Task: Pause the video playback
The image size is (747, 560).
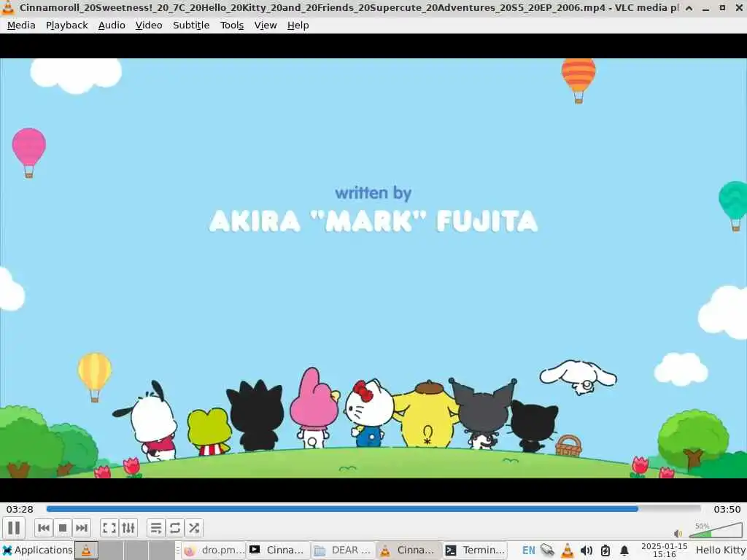Action: coord(14,528)
